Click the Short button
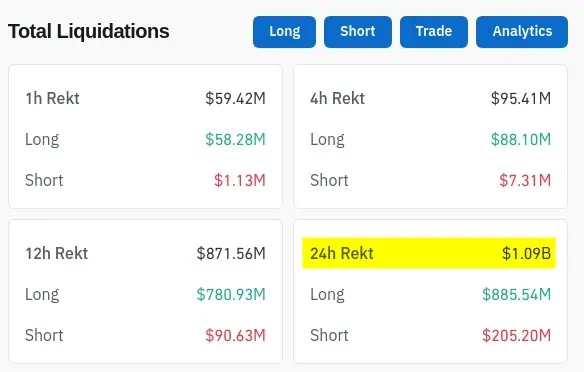The width and height of the screenshot is (584, 372). (358, 32)
